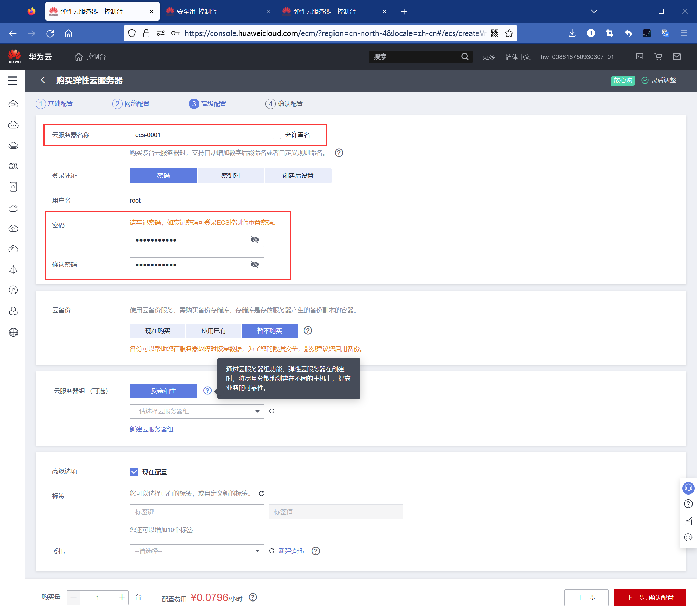Show password in the 确认密码 field
This screenshot has height=616, width=697.
[x=255, y=265]
